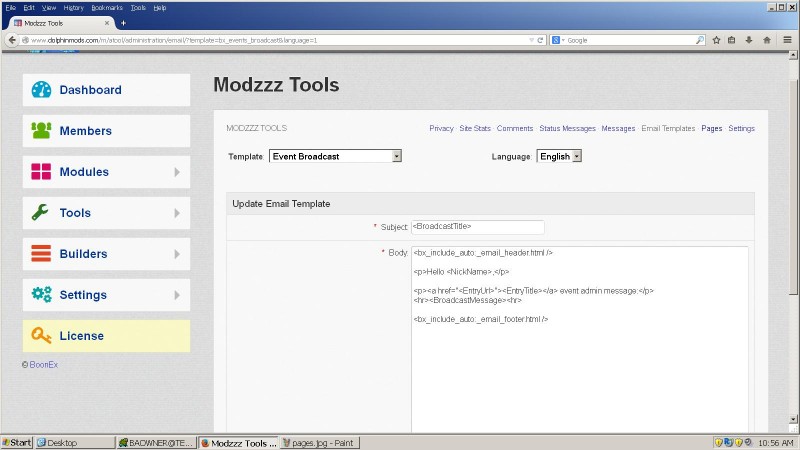800x450 pixels.
Task: Open the downloads arrow icon
Action: click(749, 40)
